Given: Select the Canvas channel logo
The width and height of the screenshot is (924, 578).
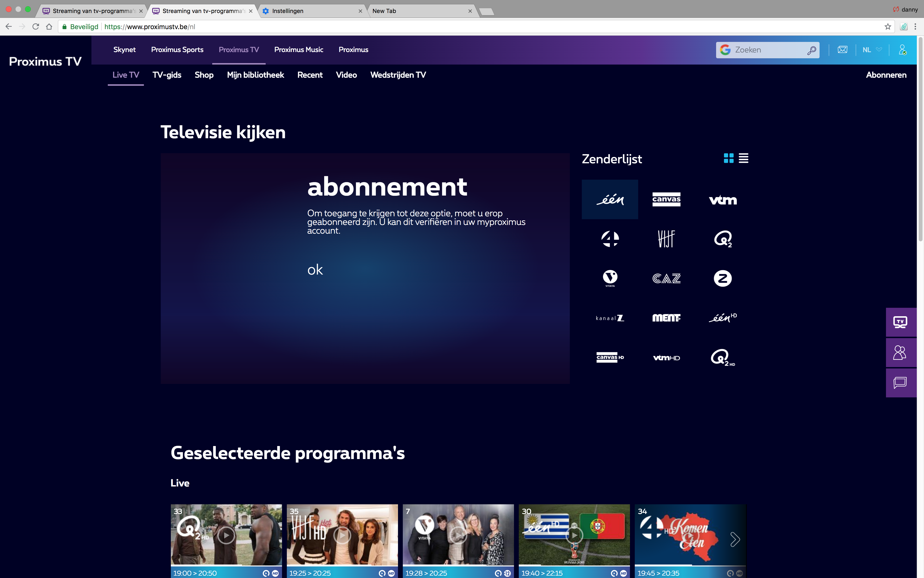Looking at the screenshot, I should [x=666, y=199].
